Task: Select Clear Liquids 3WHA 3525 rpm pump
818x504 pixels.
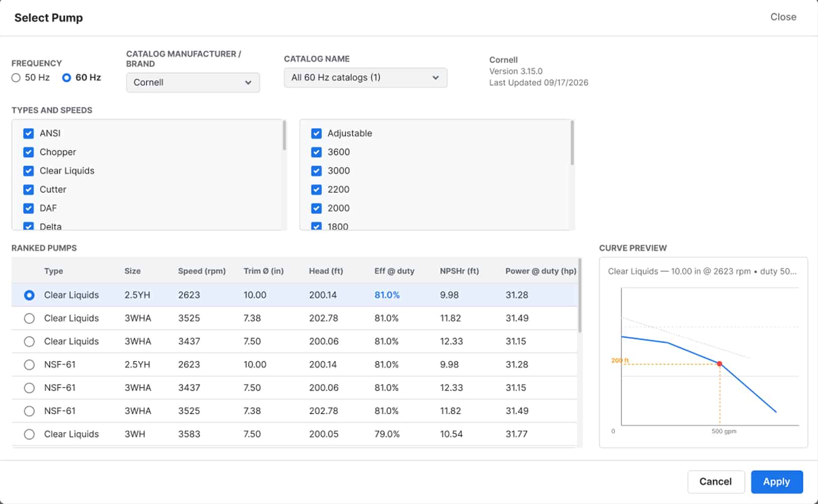Action: tap(29, 318)
